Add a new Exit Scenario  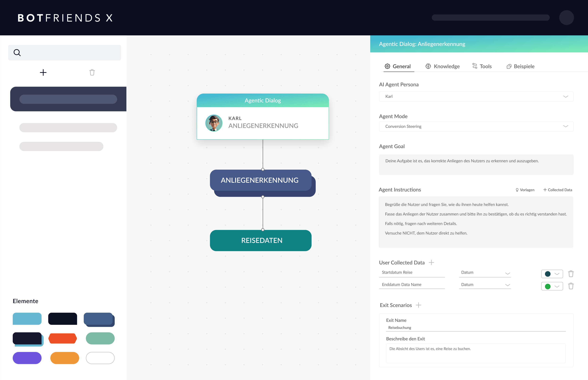click(419, 305)
